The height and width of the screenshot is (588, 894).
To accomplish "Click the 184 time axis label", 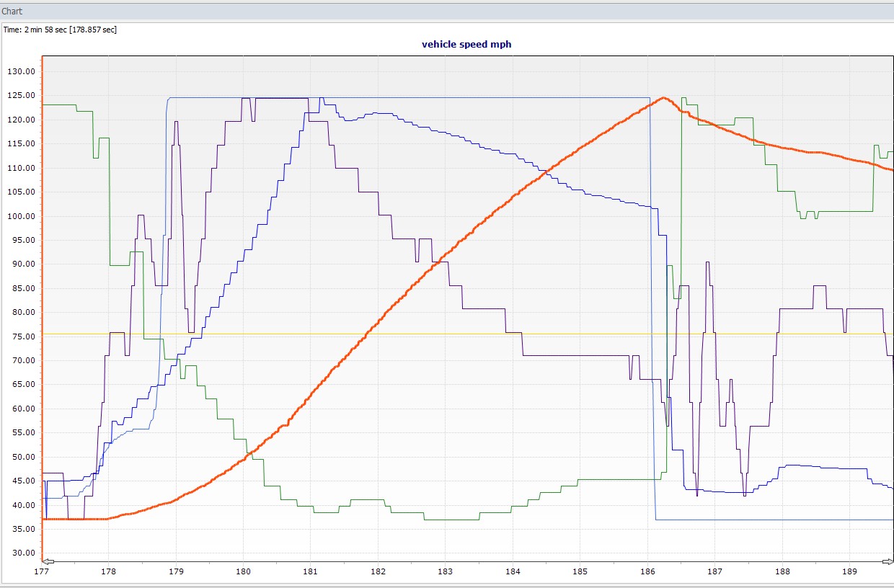I will (513, 572).
